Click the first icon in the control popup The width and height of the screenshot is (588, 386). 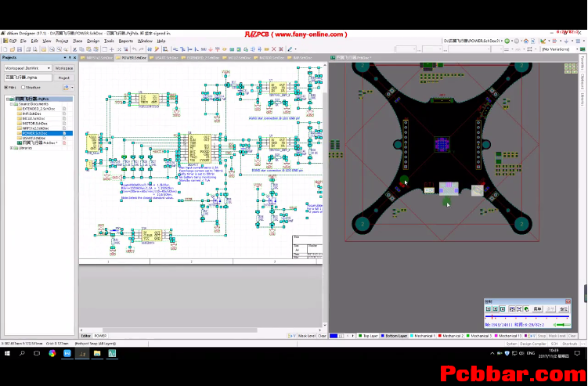click(489, 309)
